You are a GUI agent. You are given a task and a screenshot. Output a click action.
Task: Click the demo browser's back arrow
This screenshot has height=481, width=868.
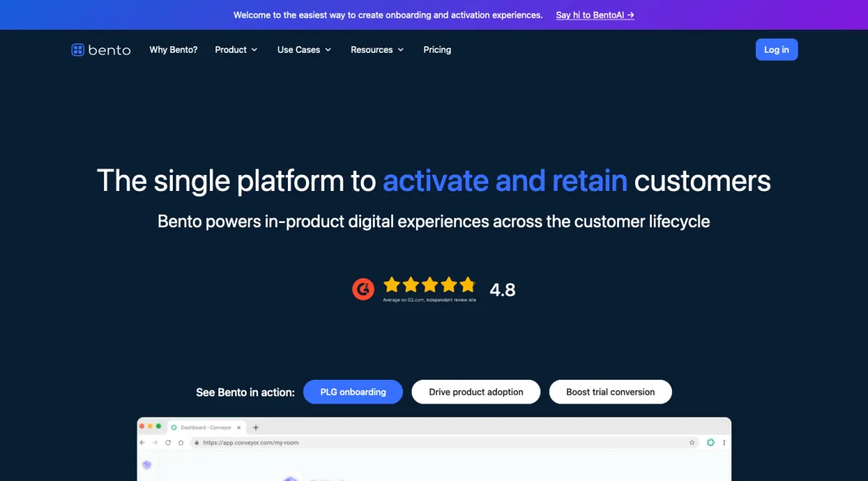click(x=142, y=443)
